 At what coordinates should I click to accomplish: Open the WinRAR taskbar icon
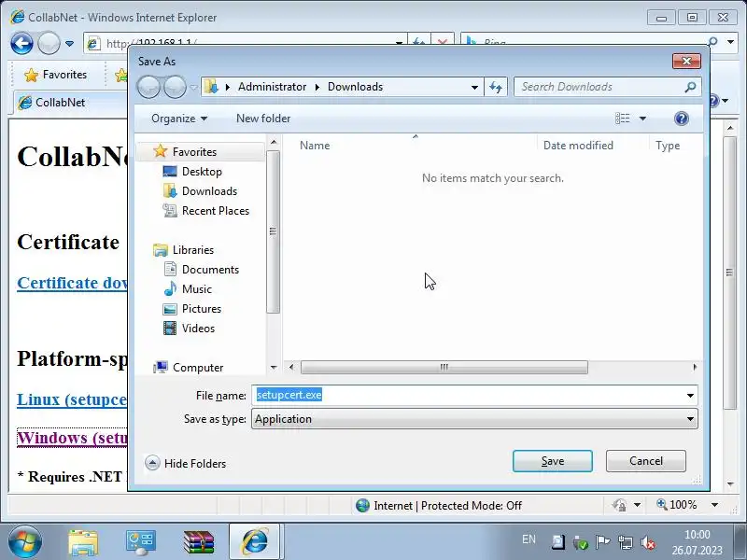(x=199, y=542)
